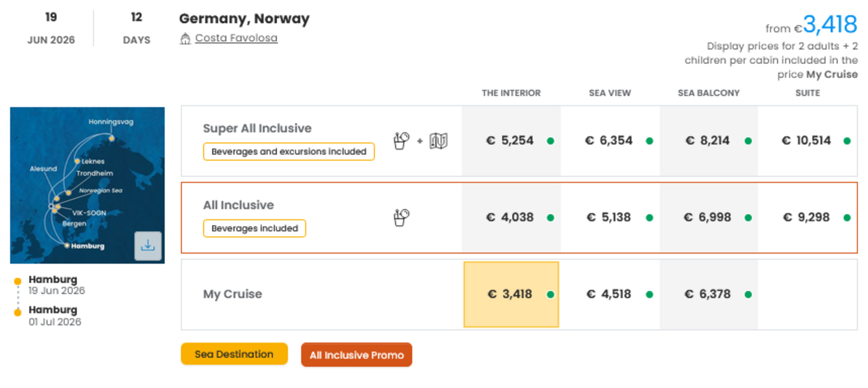
Task: Select My Cruise interior price € 3,418
Action: (510, 294)
